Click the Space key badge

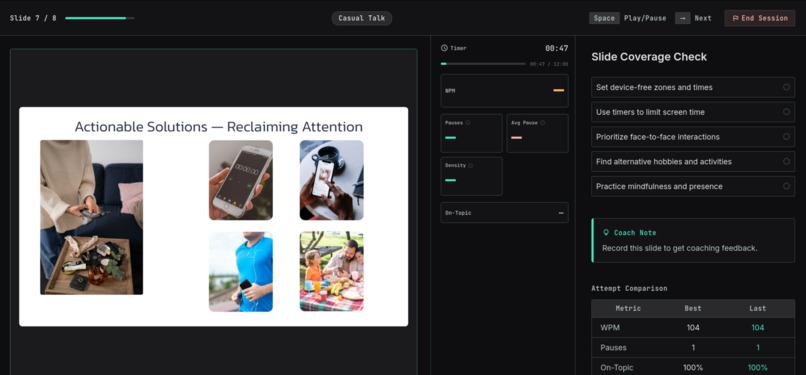pyautogui.click(x=604, y=18)
